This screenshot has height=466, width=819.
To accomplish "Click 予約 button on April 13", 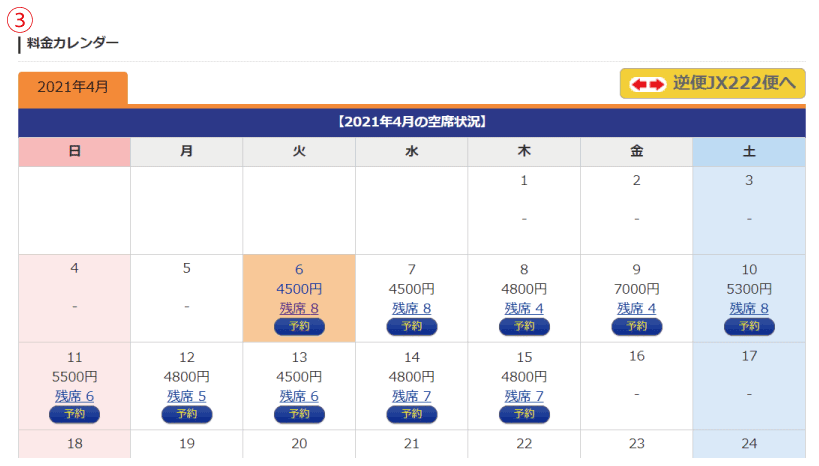I will pyautogui.click(x=299, y=414).
